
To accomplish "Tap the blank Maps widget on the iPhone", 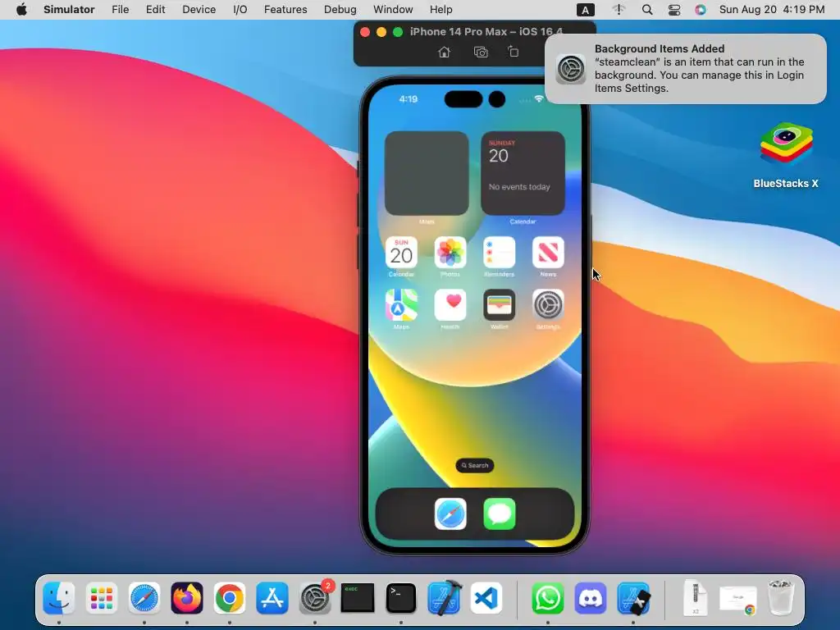I will (427, 174).
